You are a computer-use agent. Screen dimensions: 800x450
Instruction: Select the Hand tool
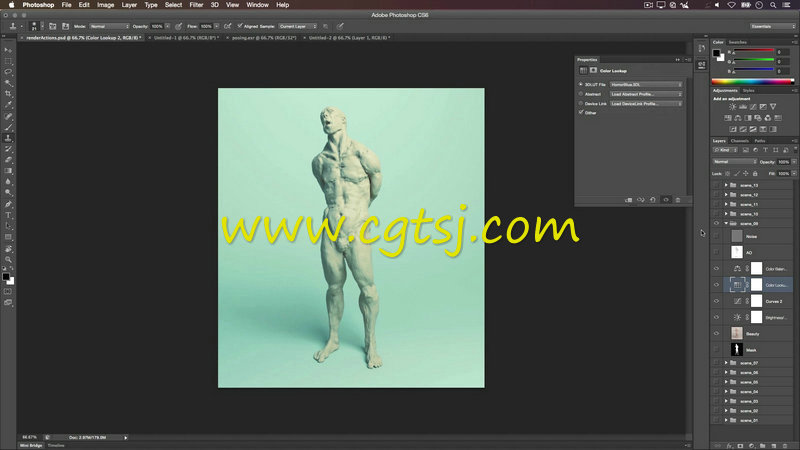(x=8, y=249)
